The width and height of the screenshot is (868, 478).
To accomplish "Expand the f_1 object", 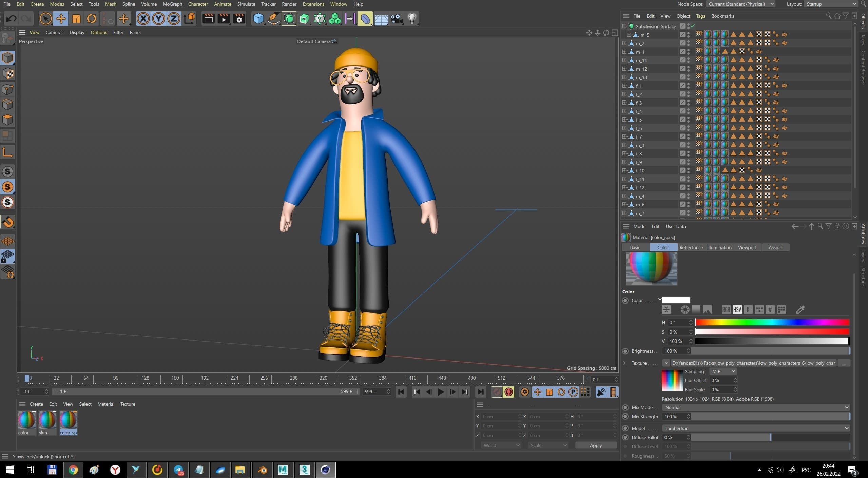I will click(x=624, y=86).
